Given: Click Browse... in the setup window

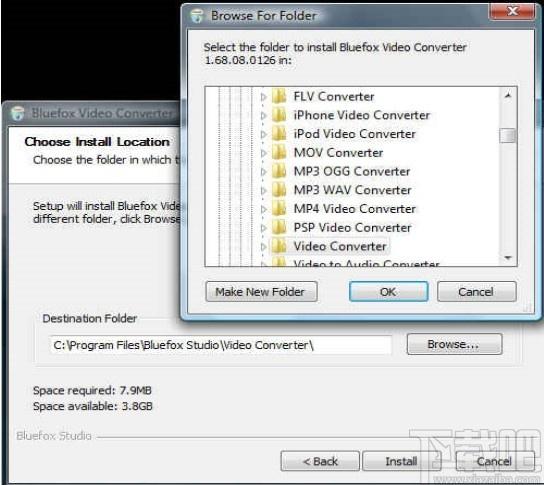Looking at the screenshot, I should coord(454,344).
